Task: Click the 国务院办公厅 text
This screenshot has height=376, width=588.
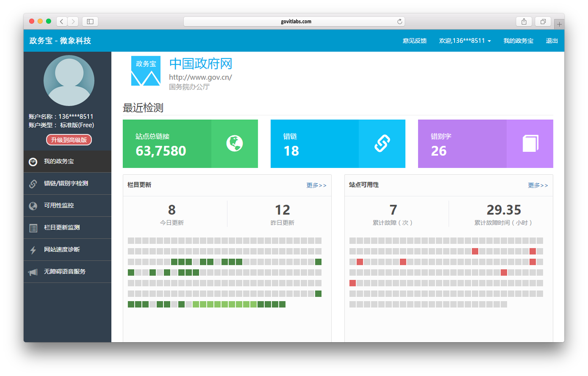Action: 189,87
